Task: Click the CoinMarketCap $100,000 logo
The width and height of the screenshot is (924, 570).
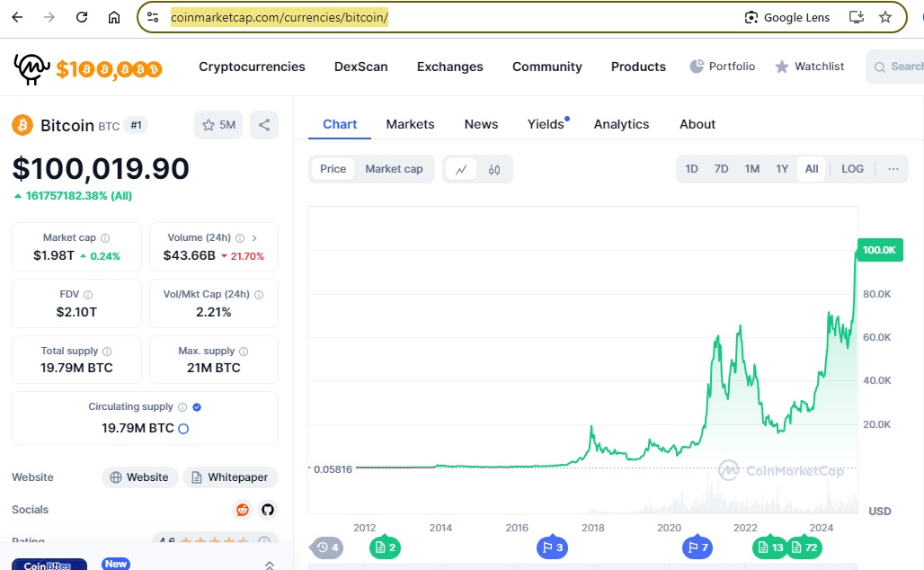Action: pos(87,68)
